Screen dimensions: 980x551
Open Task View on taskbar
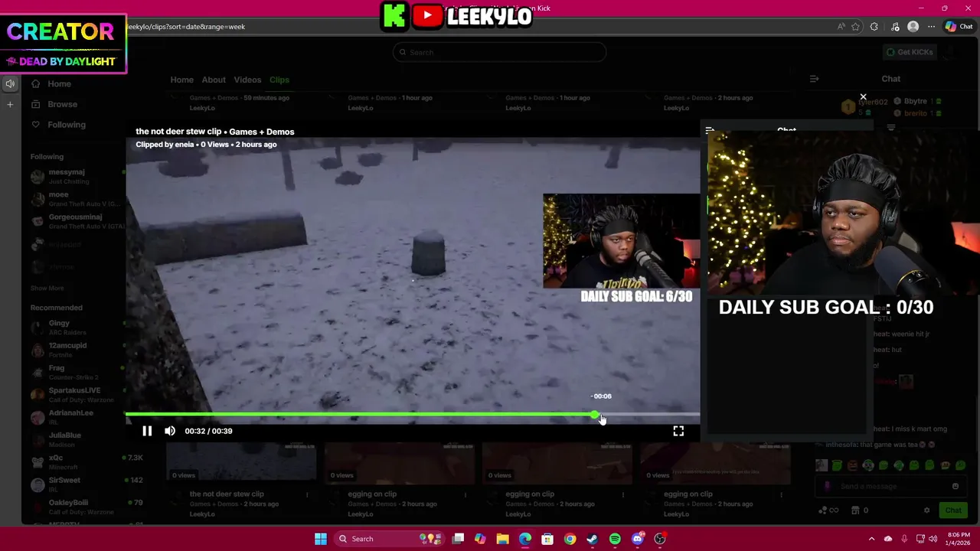pos(458,539)
